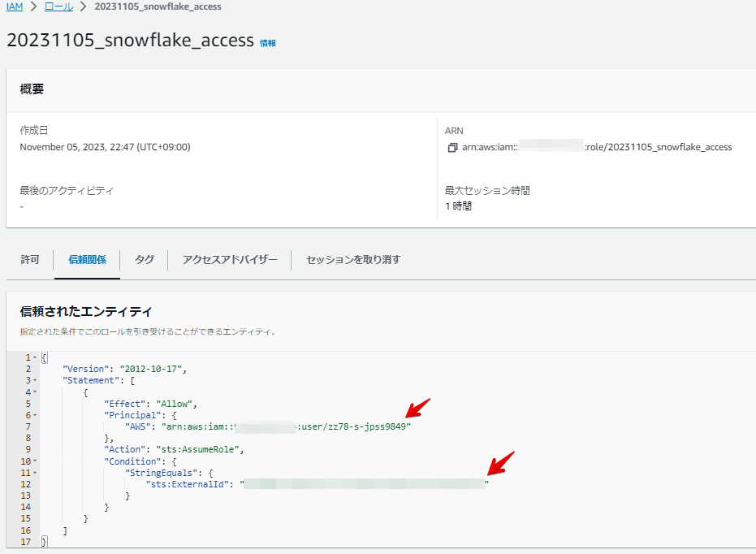Select the 信頼関係 tab
This screenshot has width=756, height=554.
click(x=87, y=259)
